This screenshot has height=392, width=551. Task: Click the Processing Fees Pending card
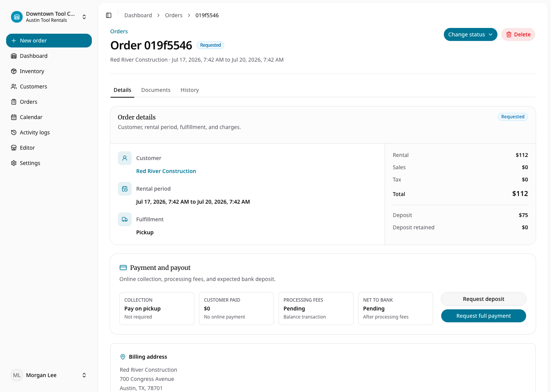(316, 309)
